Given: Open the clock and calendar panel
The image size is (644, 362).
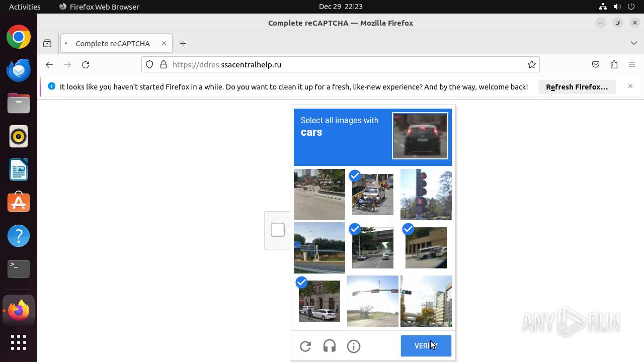Looking at the screenshot, I should pos(341,7).
